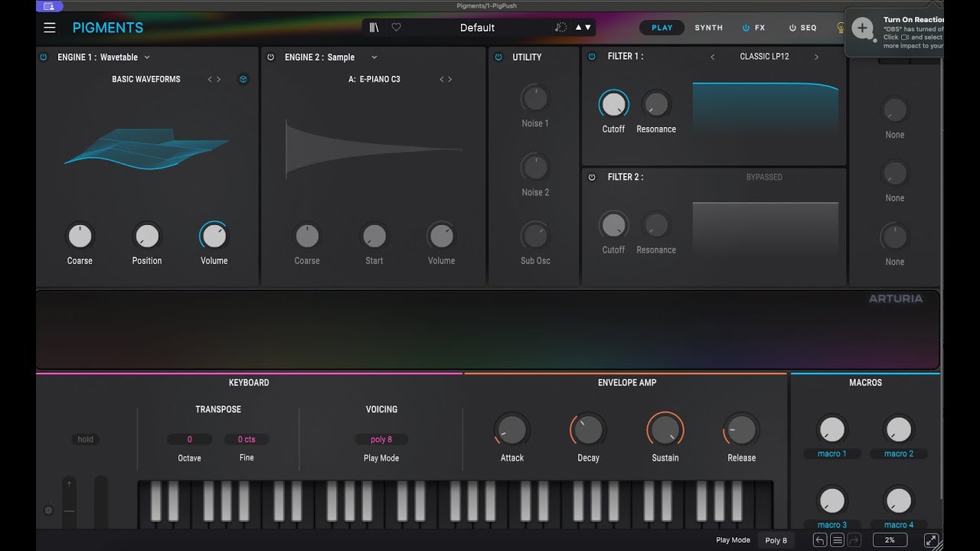This screenshot has width=980, height=551.
Task: Toggle Engine 2 Sample power button
Action: pyautogui.click(x=270, y=57)
